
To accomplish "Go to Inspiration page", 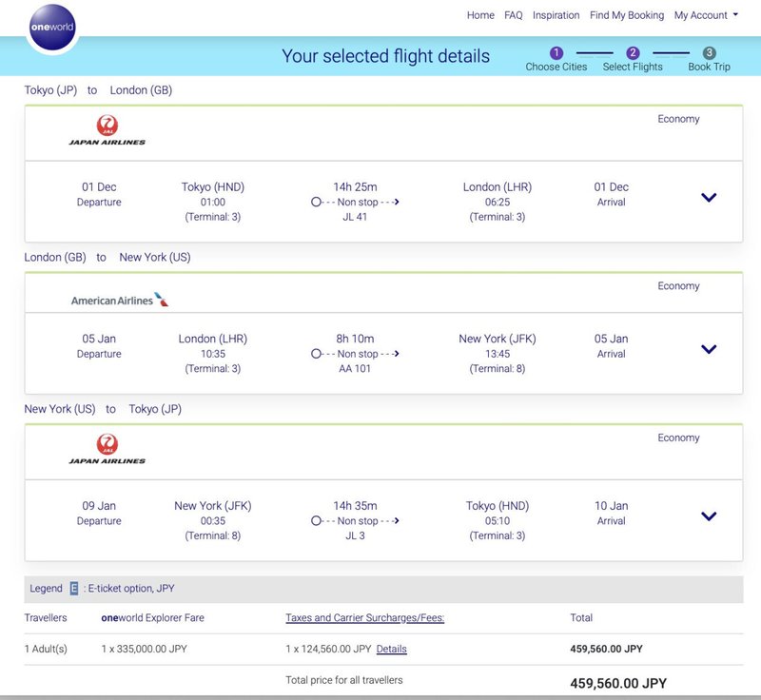I will (556, 15).
